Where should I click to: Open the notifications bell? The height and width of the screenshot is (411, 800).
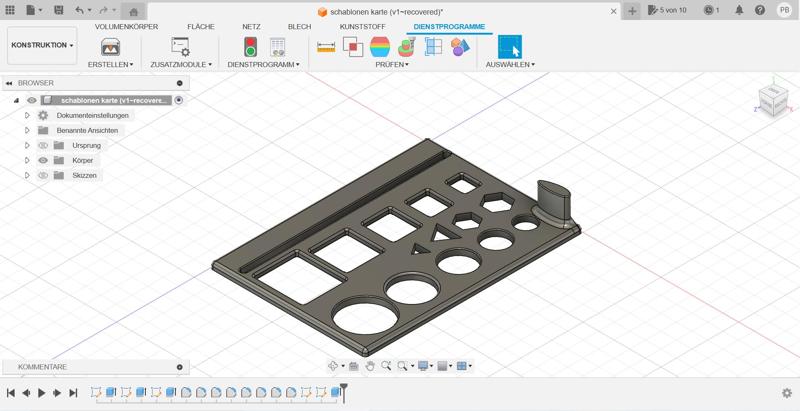tap(739, 10)
